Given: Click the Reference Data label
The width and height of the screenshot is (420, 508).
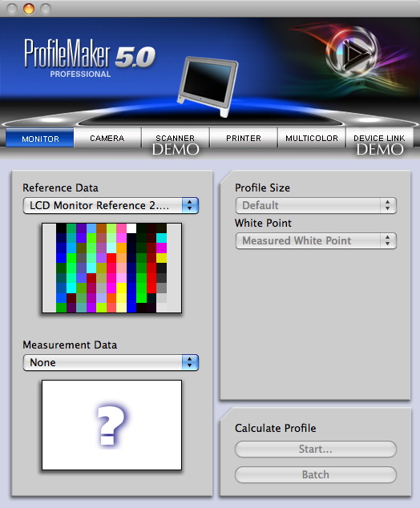Looking at the screenshot, I should click(x=60, y=188).
